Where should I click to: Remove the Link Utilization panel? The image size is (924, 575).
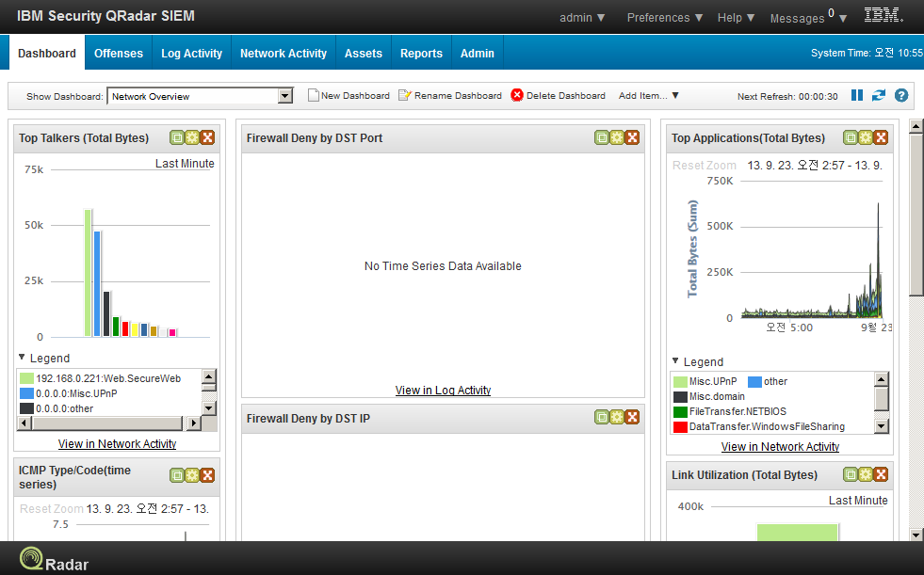[881, 474]
